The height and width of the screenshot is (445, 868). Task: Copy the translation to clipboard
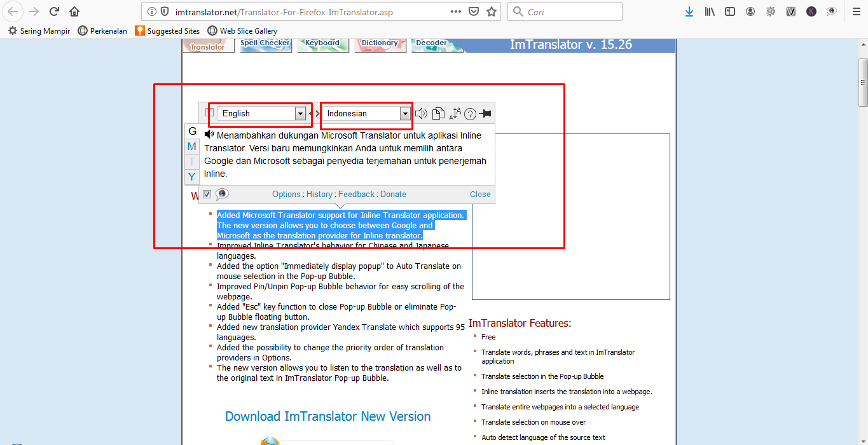coord(438,114)
